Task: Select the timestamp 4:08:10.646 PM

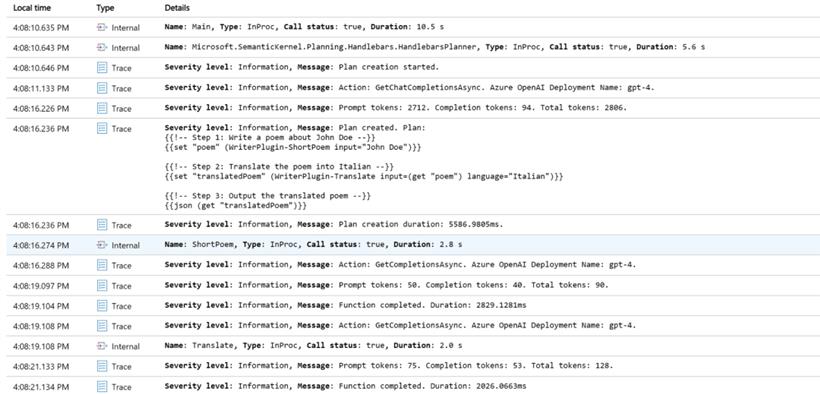Action: pos(41,68)
